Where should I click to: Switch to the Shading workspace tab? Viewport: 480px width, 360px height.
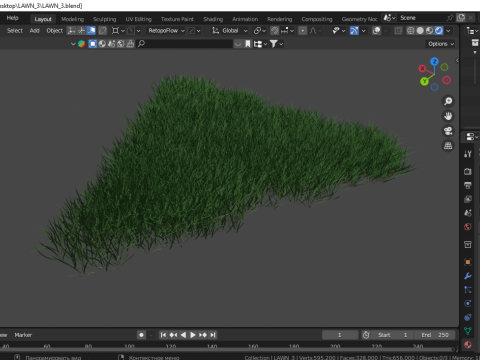coord(213,19)
